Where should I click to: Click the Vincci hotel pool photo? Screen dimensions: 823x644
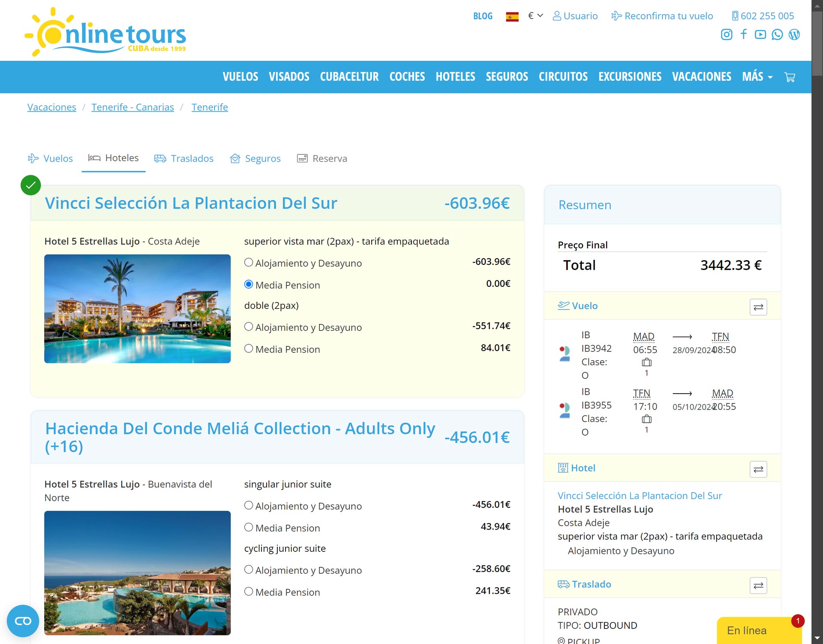[x=137, y=309]
